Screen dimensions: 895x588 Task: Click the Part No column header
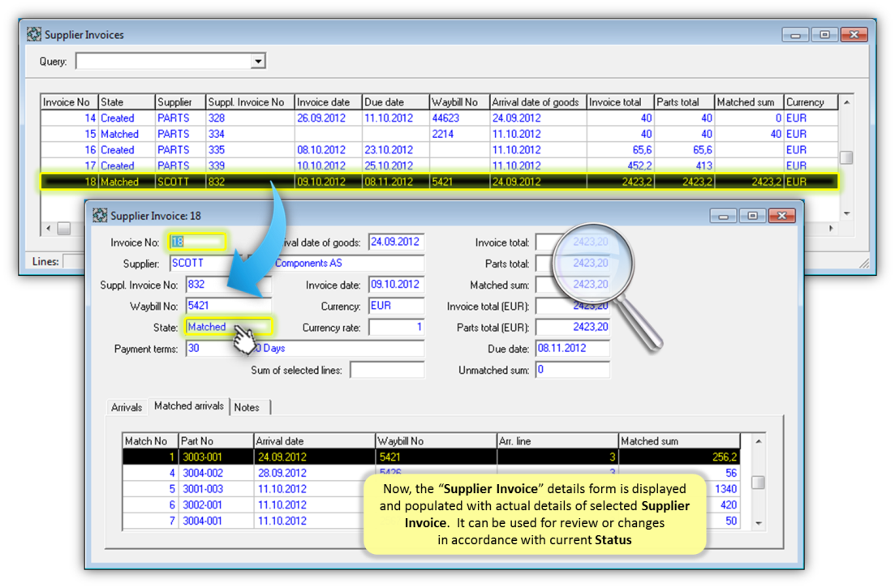215,441
